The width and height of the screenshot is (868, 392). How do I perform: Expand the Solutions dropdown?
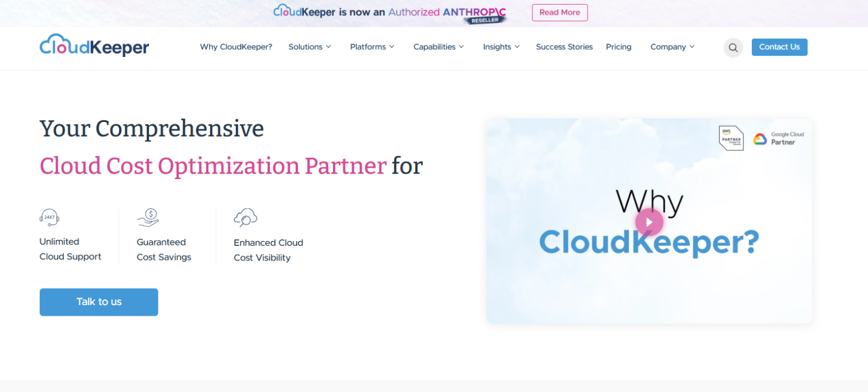310,46
